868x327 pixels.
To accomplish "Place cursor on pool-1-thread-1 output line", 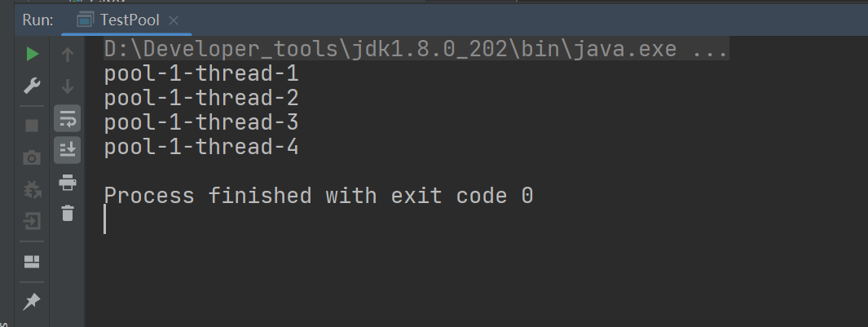I will tap(201, 73).
